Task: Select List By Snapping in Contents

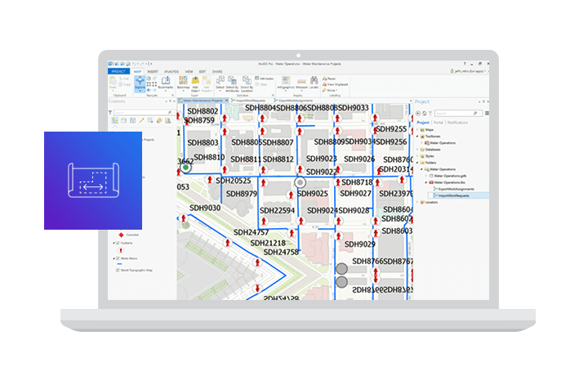Action: [150, 120]
